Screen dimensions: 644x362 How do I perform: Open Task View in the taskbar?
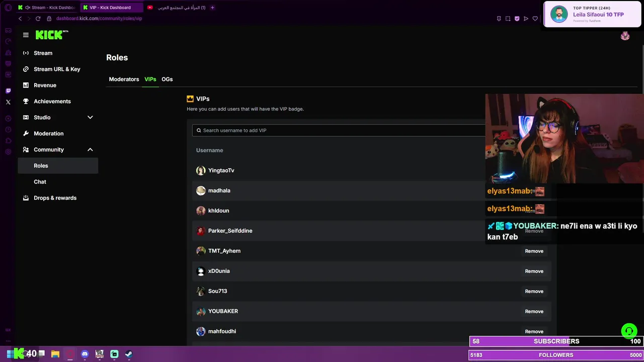[42, 354]
